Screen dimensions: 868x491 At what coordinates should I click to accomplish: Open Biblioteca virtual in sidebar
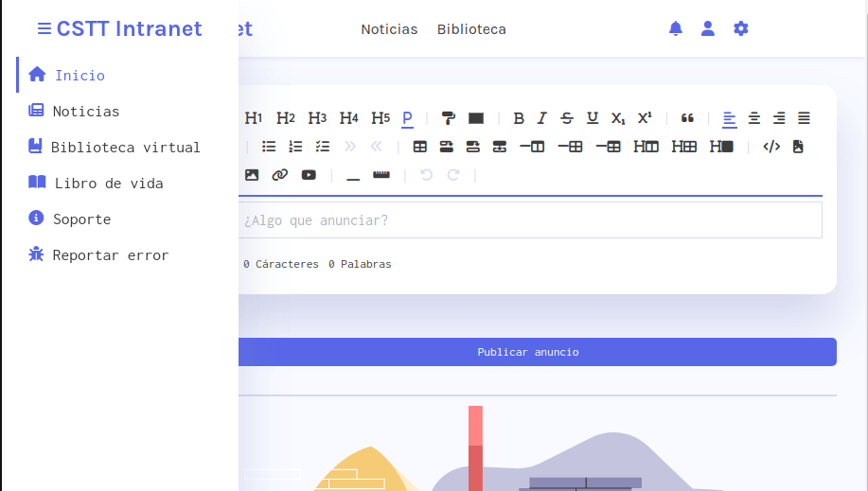pos(125,148)
